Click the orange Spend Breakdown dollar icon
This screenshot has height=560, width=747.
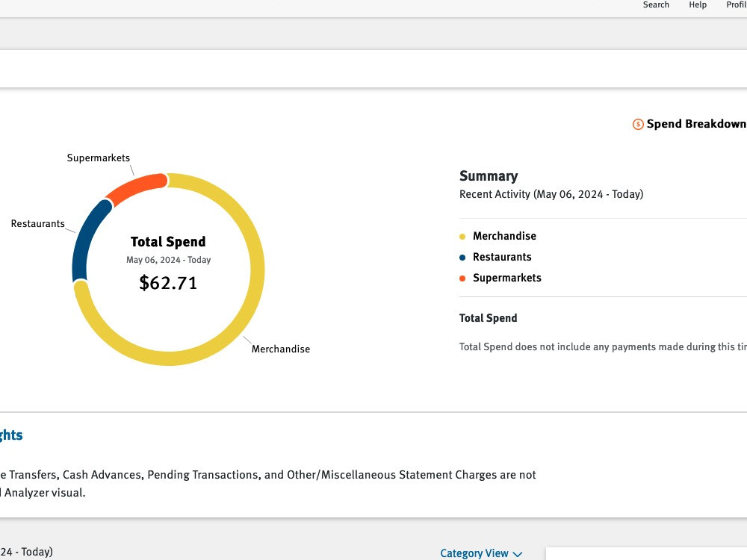[x=637, y=124]
